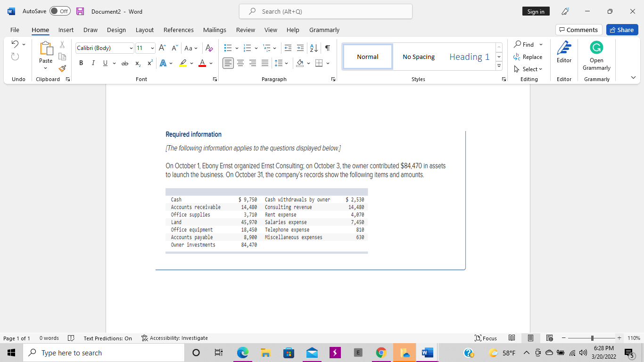Click the Search Alt+Q box

325,11
